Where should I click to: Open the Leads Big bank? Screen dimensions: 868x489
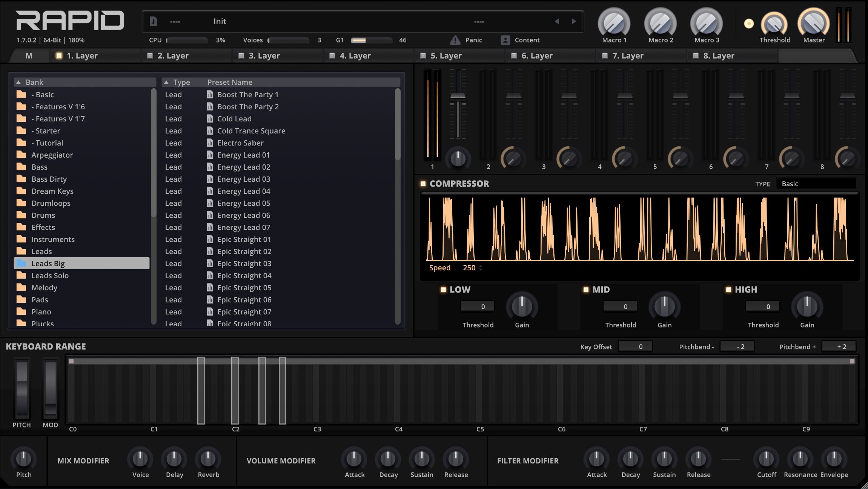click(81, 264)
